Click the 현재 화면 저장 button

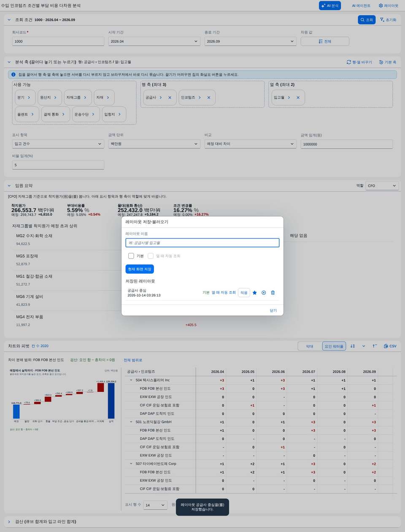[140, 269]
